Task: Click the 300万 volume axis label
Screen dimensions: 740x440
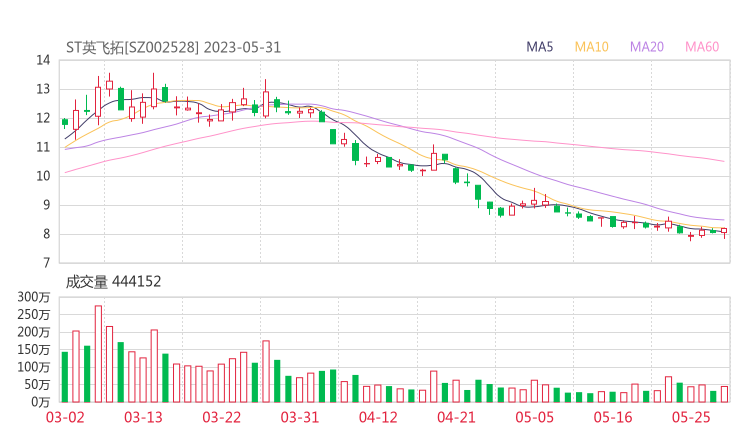Action: pos(34,297)
